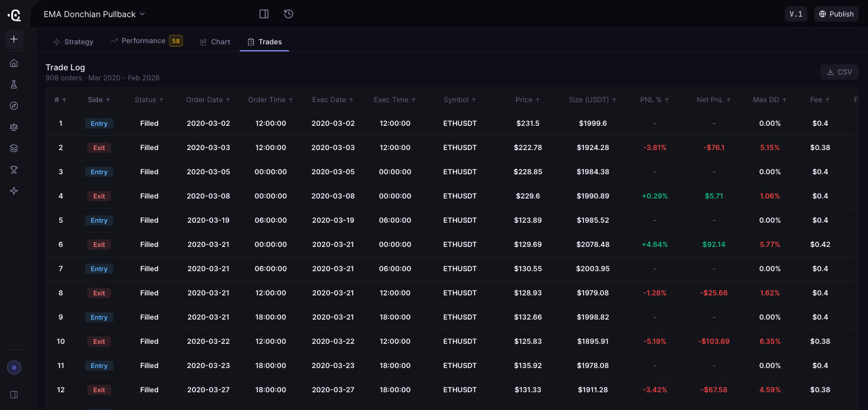868x410 pixels.
Task: Sort by the # column header
Action: coord(60,100)
